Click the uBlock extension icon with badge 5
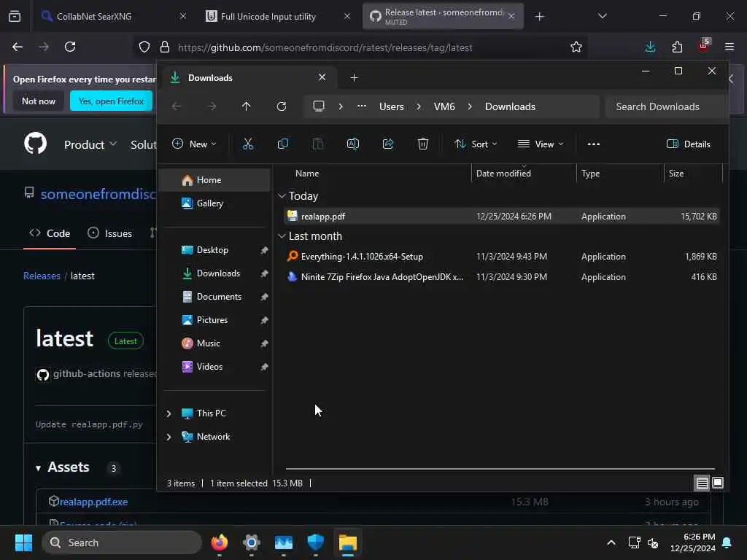This screenshot has height=560, width=747. coord(704,46)
